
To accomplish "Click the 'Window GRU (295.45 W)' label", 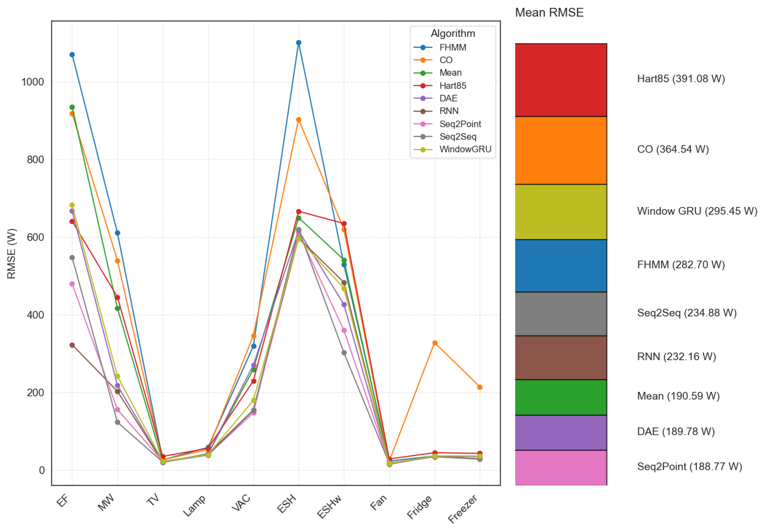I will pos(697,211).
